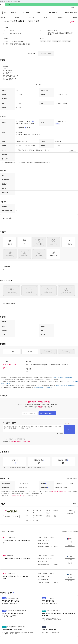Click the 관심정보 등록 heart button
This screenshot has height=644, width=78.
(x=30, y=53)
